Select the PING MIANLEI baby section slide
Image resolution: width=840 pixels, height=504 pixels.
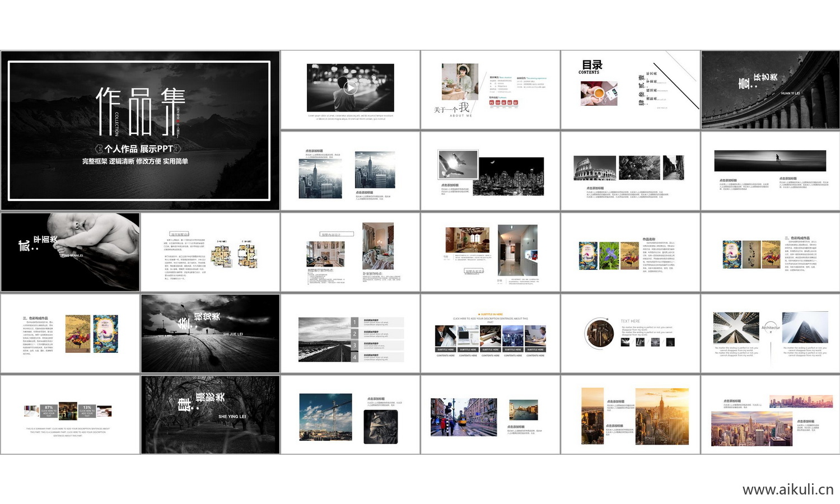click(x=70, y=252)
